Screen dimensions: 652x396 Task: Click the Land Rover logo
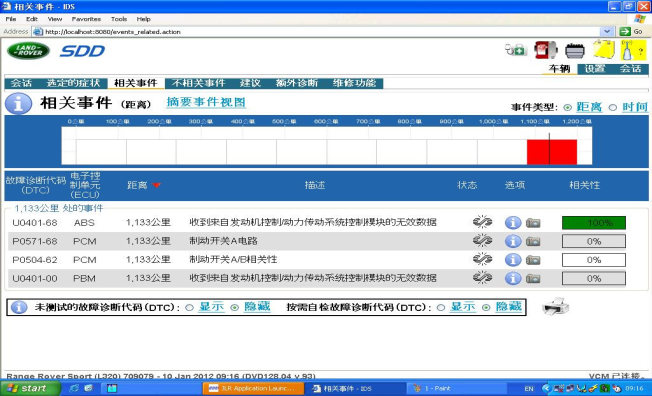click(28, 51)
